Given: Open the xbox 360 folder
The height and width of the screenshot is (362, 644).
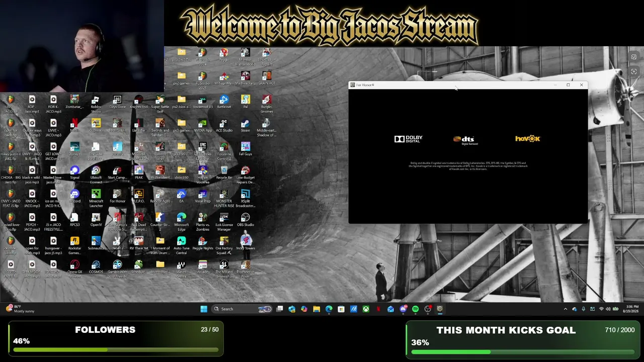Looking at the screenshot, I should click(181, 172).
